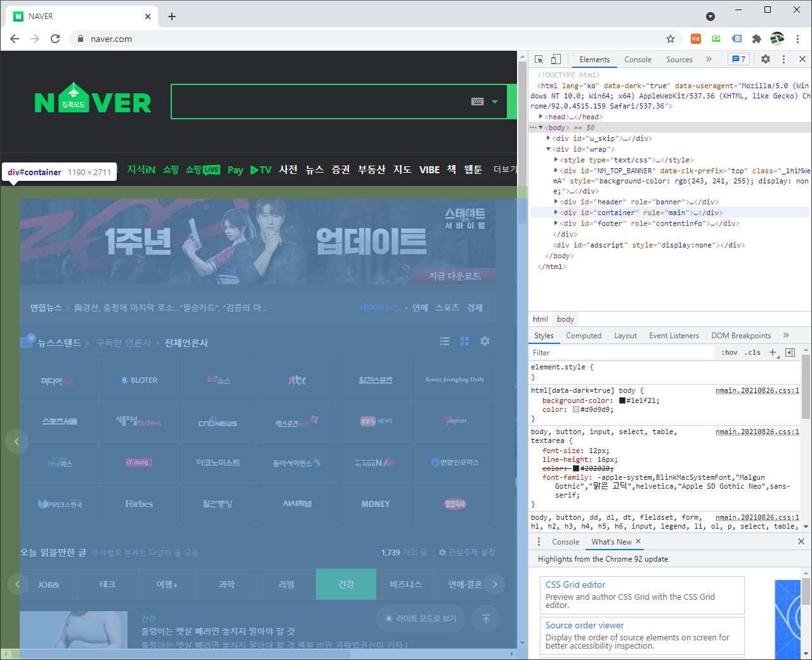The width and height of the screenshot is (812, 660).
Task: Close the DevTools drawer
Action: (x=801, y=542)
